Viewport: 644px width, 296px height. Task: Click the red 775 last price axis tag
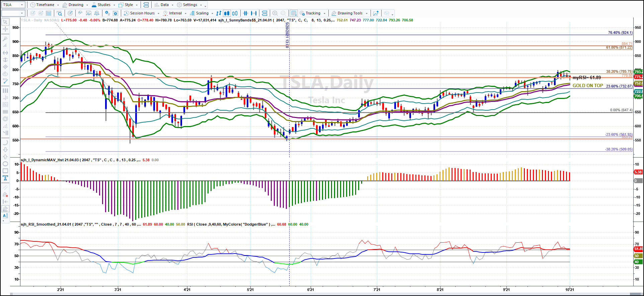tap(638, 77)
